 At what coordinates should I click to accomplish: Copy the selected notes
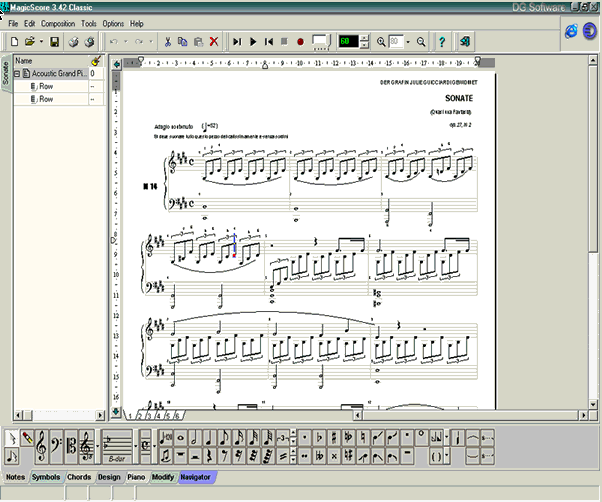[183, 41]
